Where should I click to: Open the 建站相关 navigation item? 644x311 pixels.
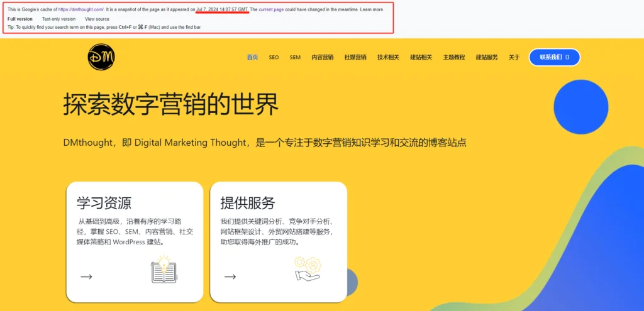click(421, 57)
